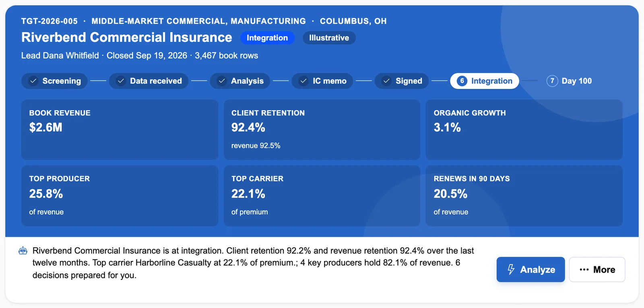The width and height of the screenshot is (644, 308).
Task: Open the Client Retention 92.4% card
Action: click(322, 130)
